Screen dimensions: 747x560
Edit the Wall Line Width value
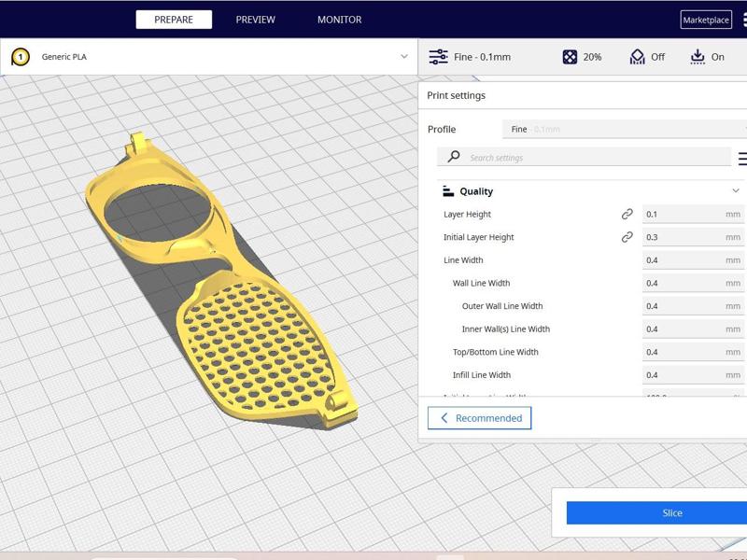693,283
